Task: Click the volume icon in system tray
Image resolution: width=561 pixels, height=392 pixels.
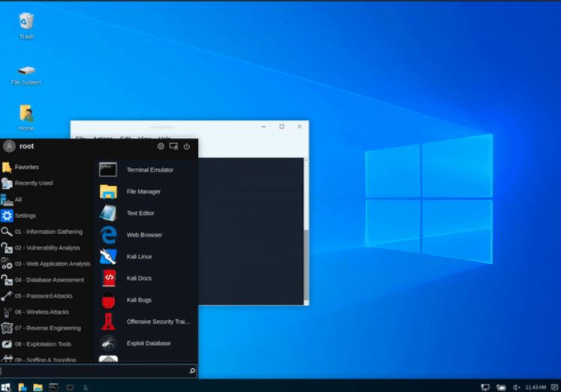Action: (x=516, y=387)
